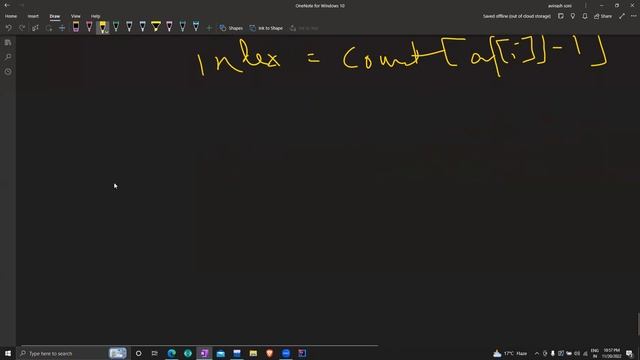Choose the Insert Space tool
Image resolution: width=640 pixels, height=360 pixels.
point(62,28)
